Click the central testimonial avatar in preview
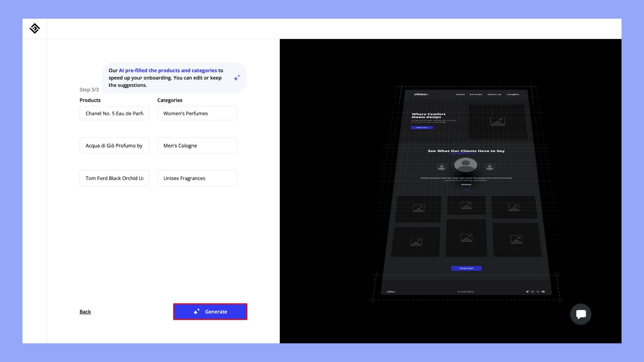The width and height of the screenshot is (644, 362). click(466, 165)
